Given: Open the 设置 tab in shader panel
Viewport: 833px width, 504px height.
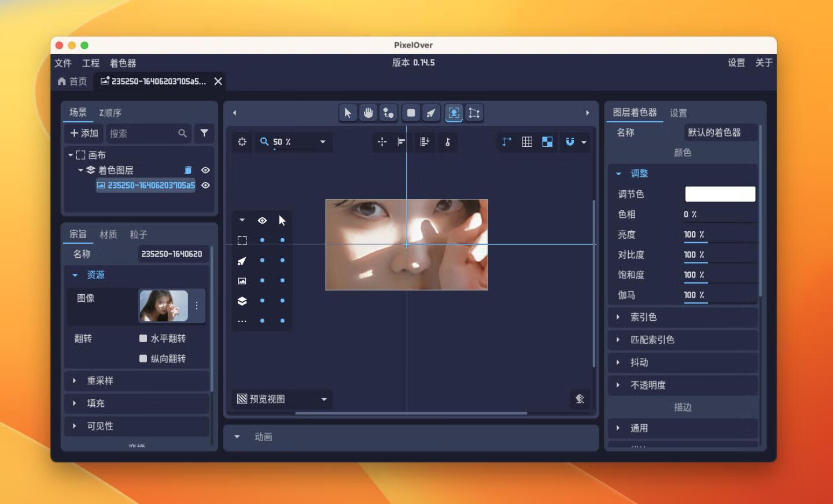Looking at the screenshot, I should (x=679, y=113).
